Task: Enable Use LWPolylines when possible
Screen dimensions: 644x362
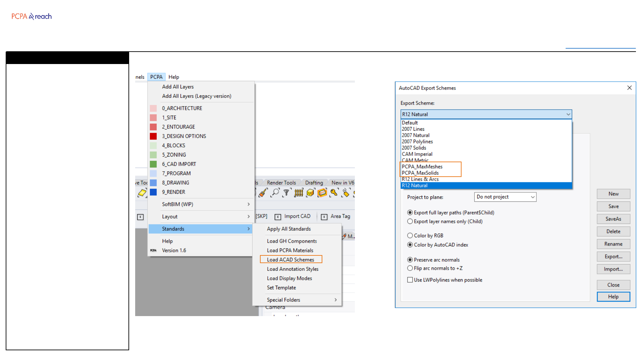Action: pos(410,280)
